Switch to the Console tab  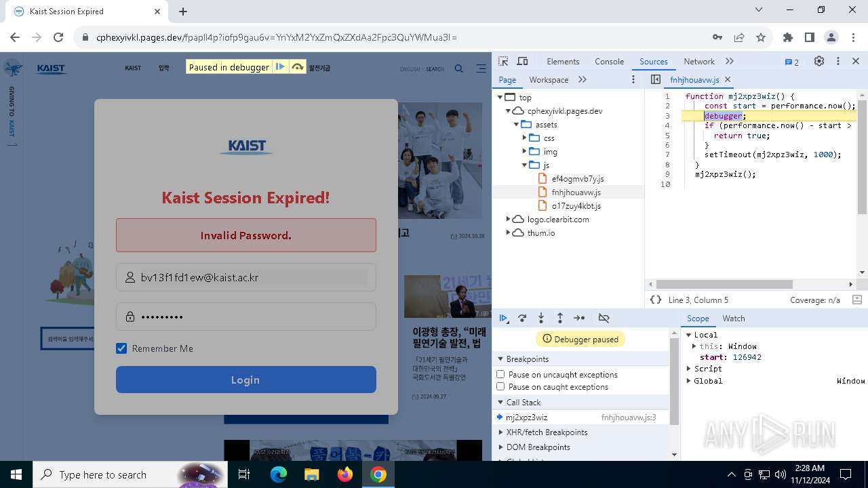click(609, 61)
